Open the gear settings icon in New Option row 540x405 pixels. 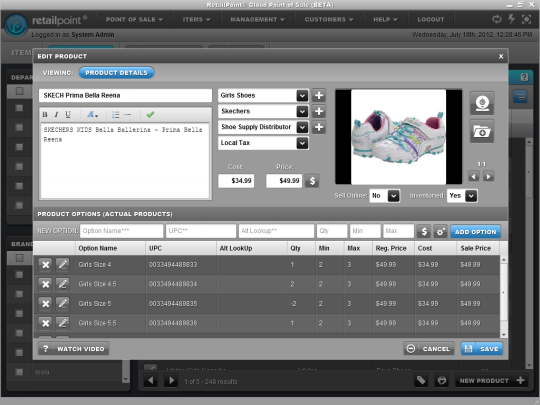(x=440, y=231)
